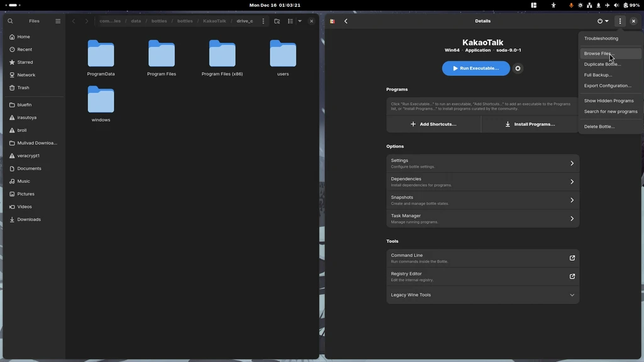Click workspace indicator in top bar

coord(13,5)
